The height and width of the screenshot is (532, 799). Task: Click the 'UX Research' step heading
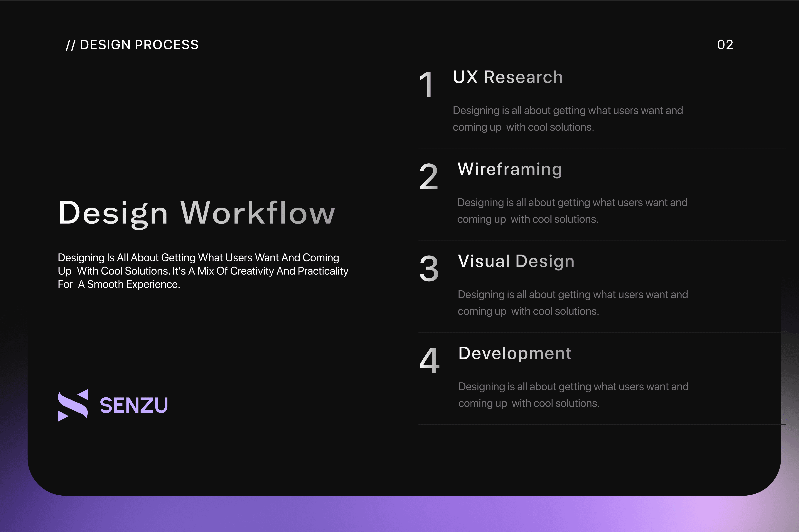pos(508,77)
